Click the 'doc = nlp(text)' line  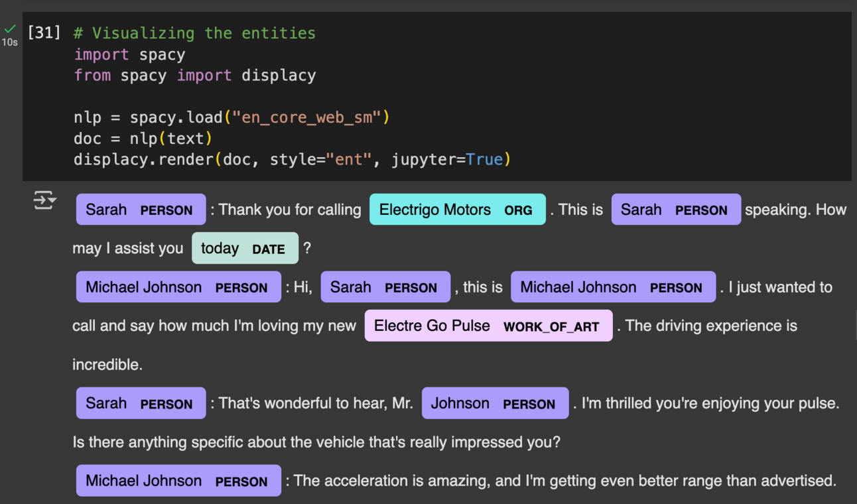coord(143,139)
